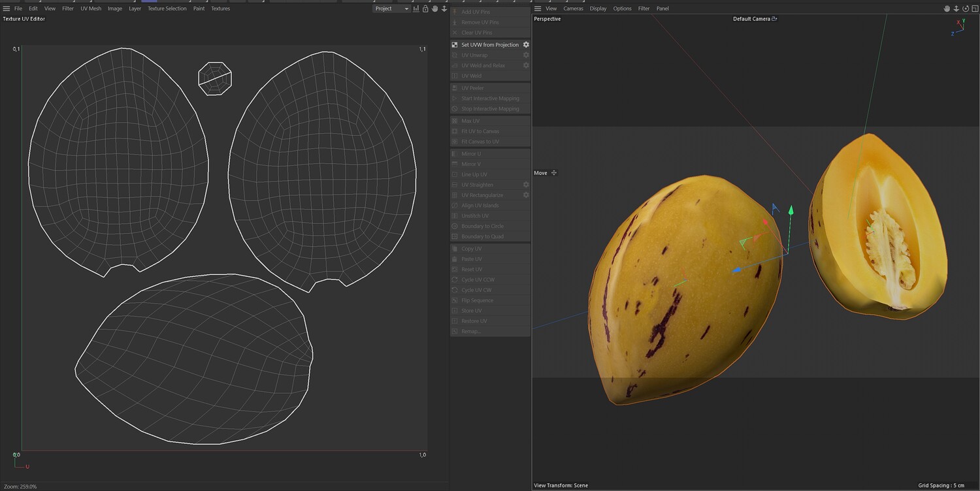
Task: Click the XYZ axis orientation gizmo
Action: [959, 26]
